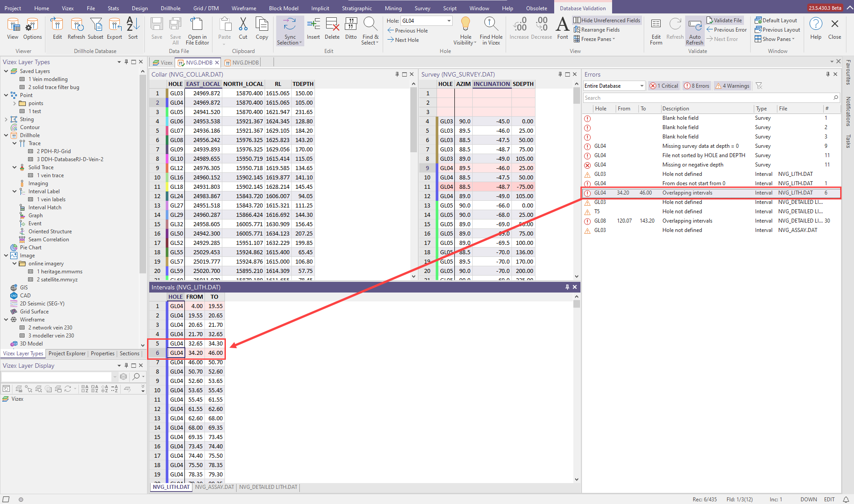
Task: Select the NVG_ASSAY.DAT tab
Action: pyautogui.click(x=215, y=487)
